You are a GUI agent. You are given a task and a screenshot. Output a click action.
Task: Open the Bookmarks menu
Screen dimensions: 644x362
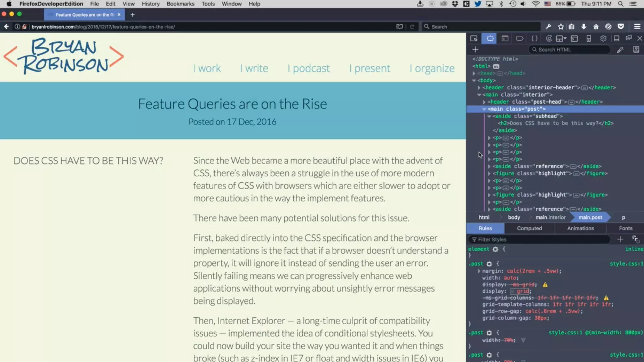180,4
